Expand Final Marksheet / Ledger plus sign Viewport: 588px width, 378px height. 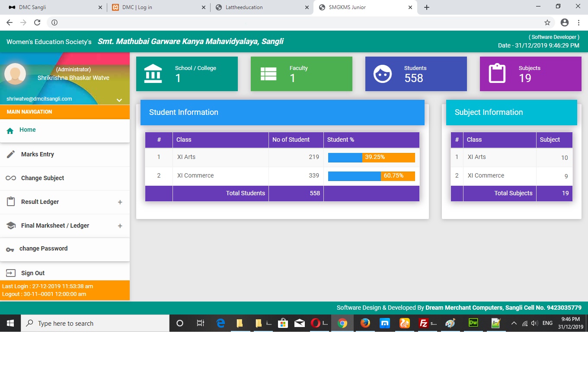coord(120,226)
